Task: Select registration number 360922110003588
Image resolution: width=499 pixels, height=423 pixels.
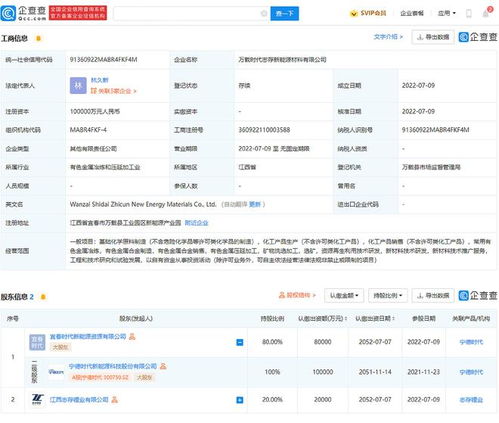Action: 264,130
